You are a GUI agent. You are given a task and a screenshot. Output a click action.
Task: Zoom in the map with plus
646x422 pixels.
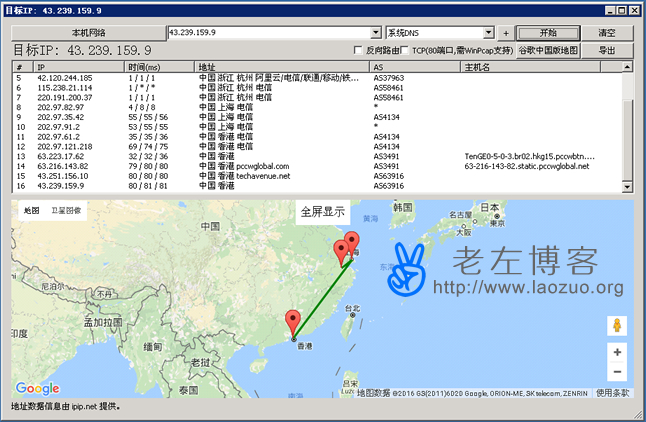coord(617,353)
